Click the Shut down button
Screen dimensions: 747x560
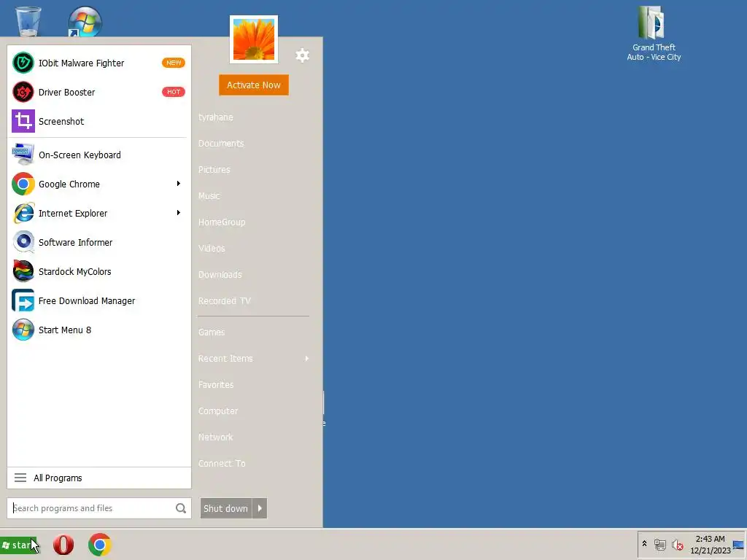click(x=226, y=508)
